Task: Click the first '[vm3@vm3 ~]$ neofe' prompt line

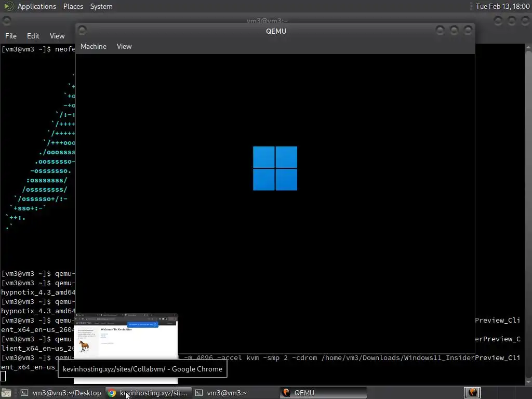Action: (x=38, y=49)
